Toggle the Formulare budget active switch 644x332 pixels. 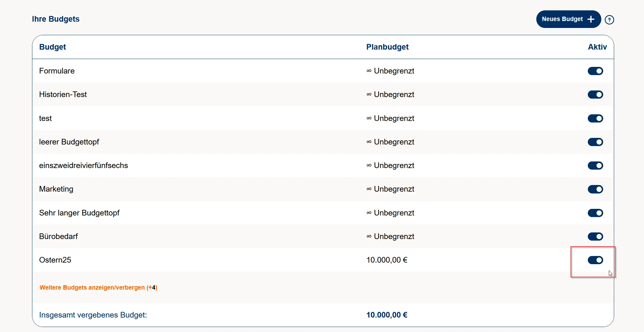pos(595,71)
